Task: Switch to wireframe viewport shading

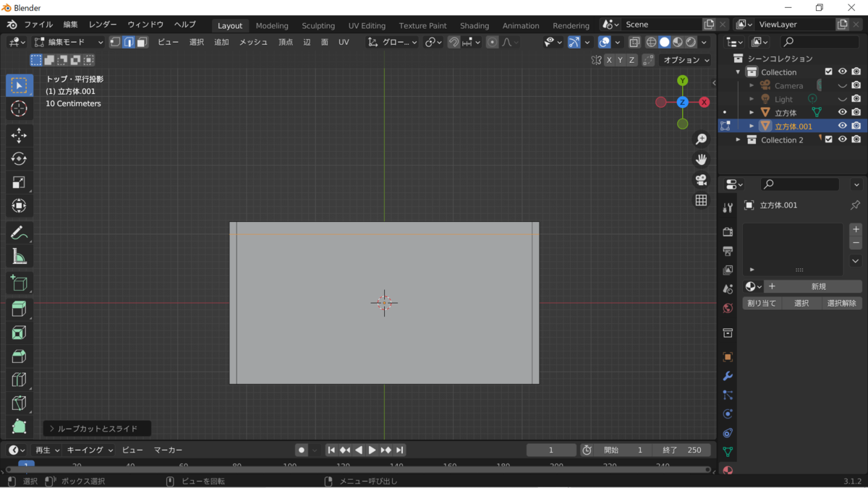Action: 651,42
